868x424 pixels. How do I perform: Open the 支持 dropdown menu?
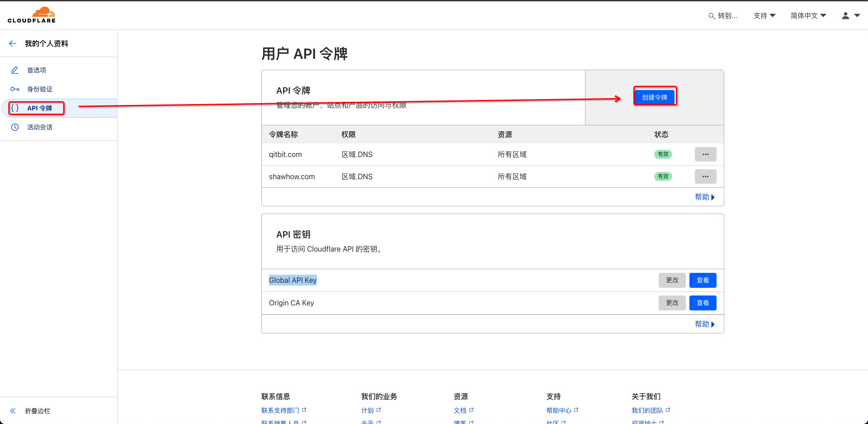pyautogui.click(x=764, y=15)
